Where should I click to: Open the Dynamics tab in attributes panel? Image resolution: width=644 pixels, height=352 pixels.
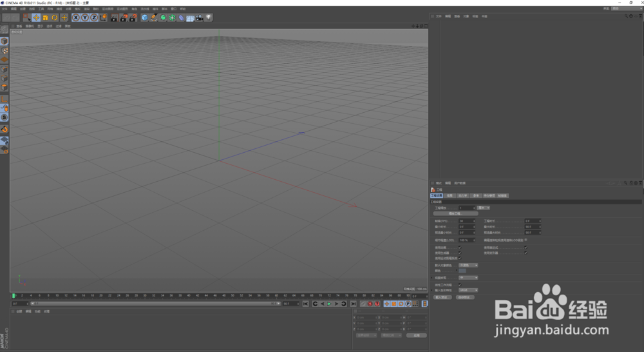[x=462, y=196]
